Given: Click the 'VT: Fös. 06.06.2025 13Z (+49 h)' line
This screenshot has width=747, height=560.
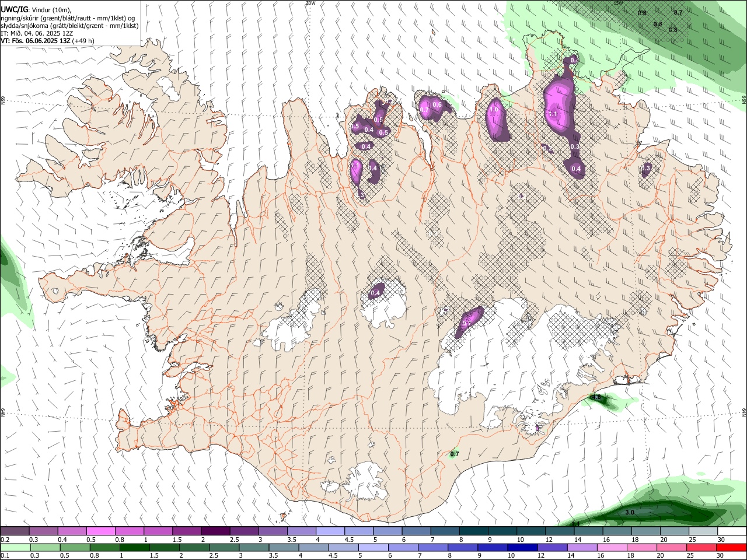Looking at the screenshot, I should click(x=48, y=41).
